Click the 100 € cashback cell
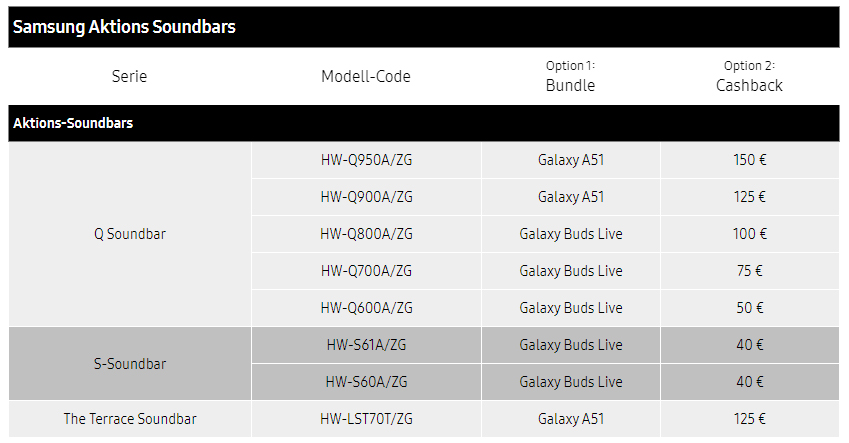 (749, 234)
